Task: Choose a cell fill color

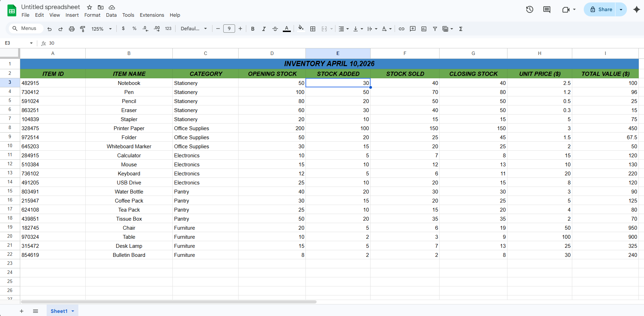Action: [x=301, y=29]
